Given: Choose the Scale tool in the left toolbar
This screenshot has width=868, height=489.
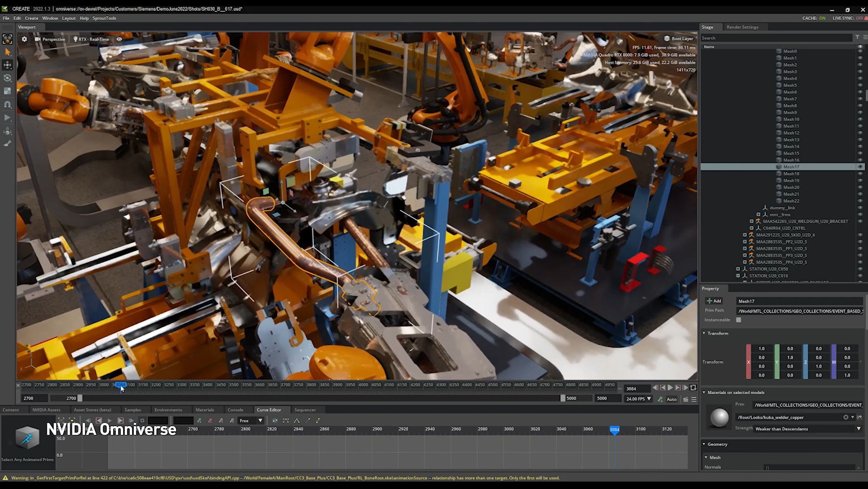Looking at the screenshot, I should pyautogui.click(x=7, y=91).
